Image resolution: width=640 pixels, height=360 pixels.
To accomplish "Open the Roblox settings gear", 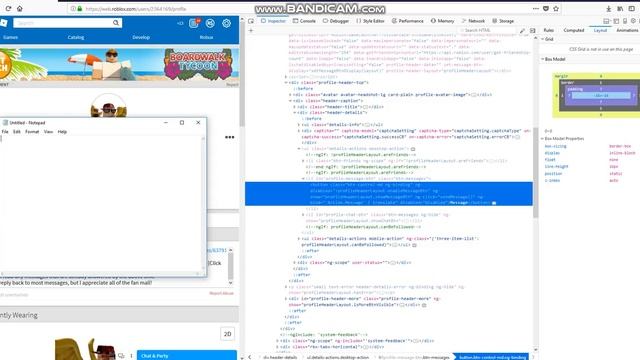I will 227,23.
